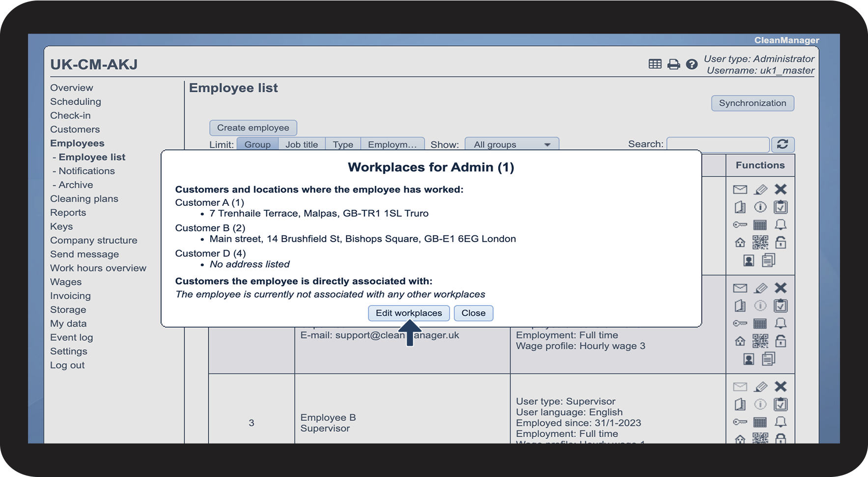The image size is (868, 477).
Task: Open the Archive submenu item
Action: (76, 185)
